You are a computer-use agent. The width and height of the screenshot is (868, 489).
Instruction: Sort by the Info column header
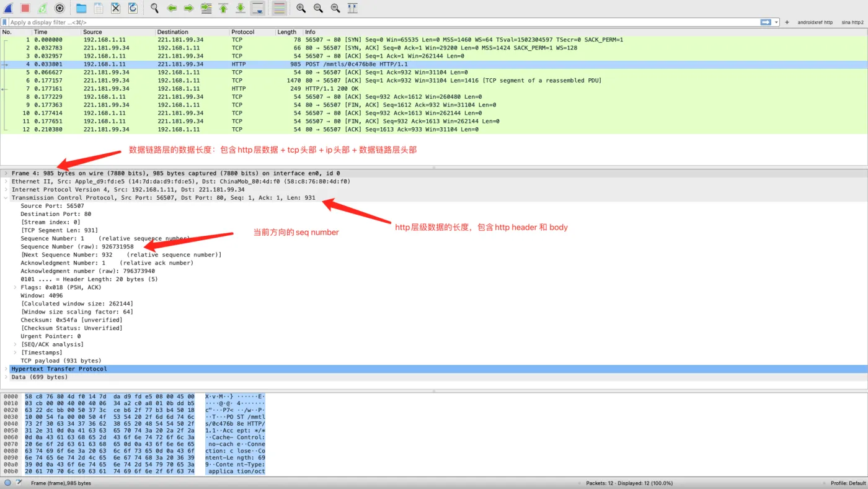click(585, 32)
